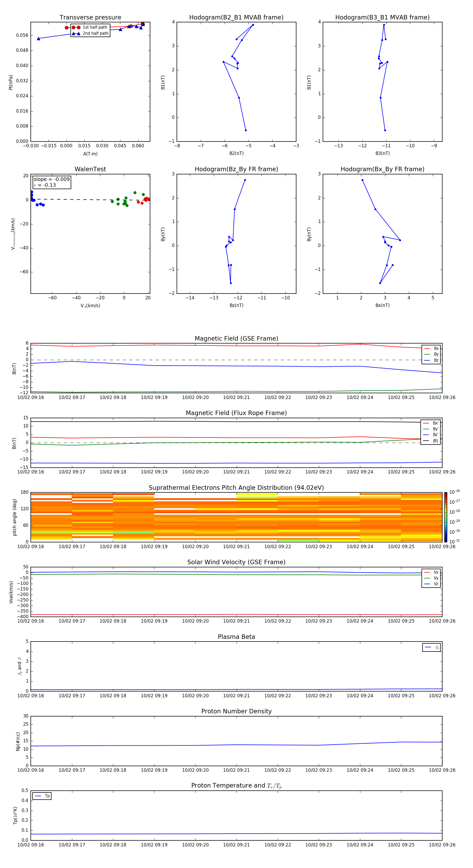473x868 pixels.
Task: Click the "Vy" legend entry in velocity plot
Action: pyautogui.click(x=431, y=578)
